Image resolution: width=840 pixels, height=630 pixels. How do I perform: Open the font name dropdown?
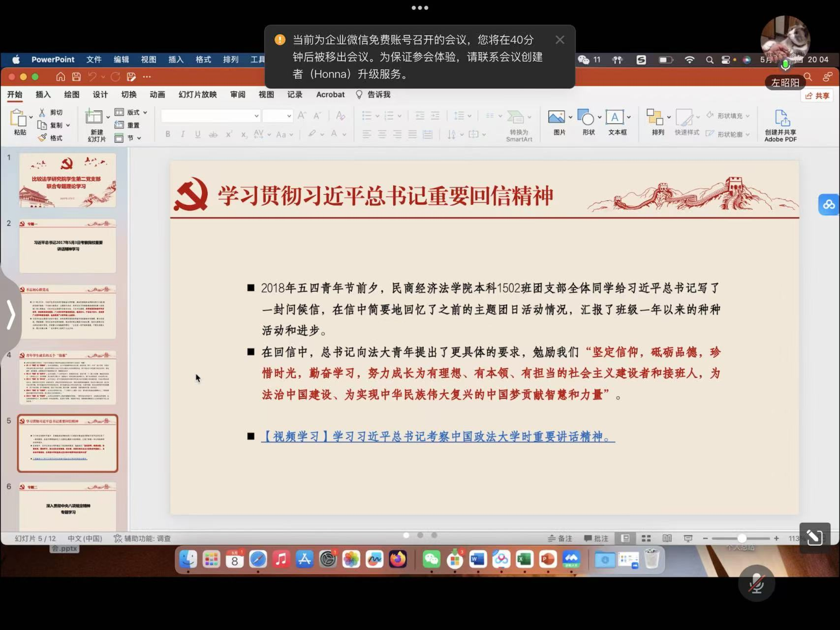[256, 116]
